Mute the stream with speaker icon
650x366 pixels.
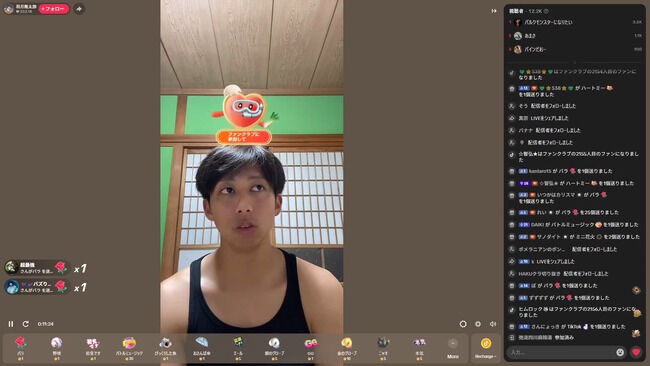click(x=493, y=324)
